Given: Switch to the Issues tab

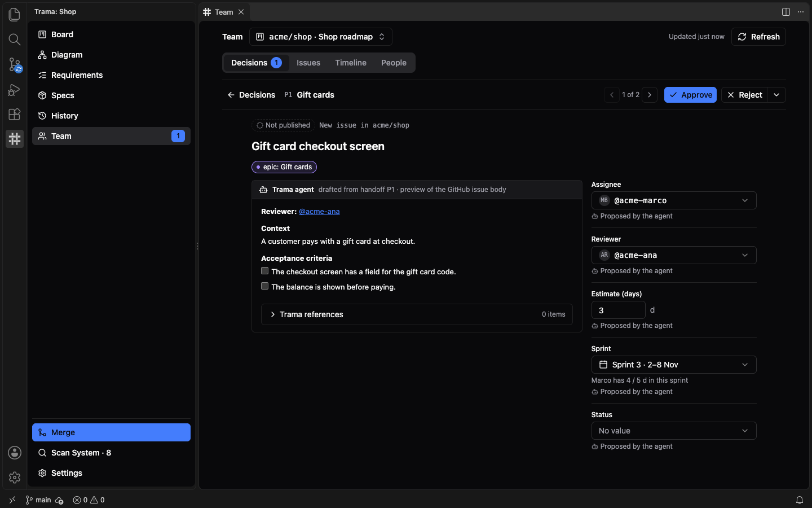Looking at the screenshot, I should (308, 63).
